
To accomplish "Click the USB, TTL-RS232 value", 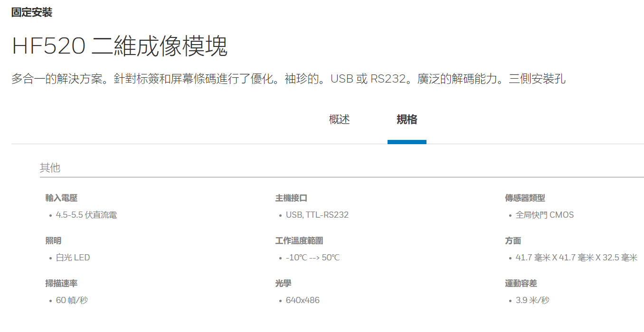I will (317, 215).
